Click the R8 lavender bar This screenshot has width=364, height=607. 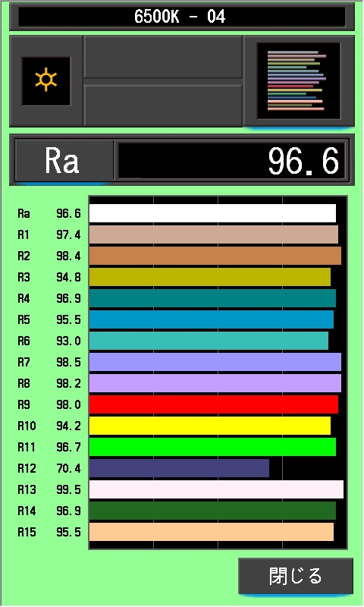click(x=215, y=383)
